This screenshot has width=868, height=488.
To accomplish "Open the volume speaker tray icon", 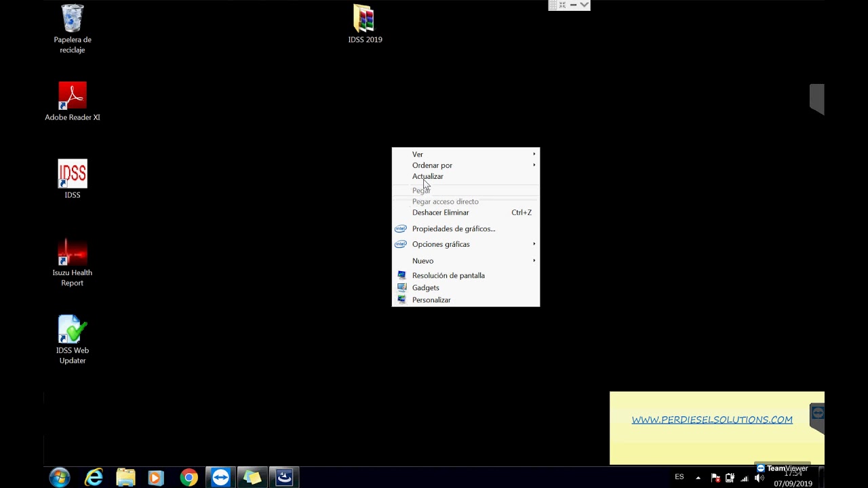I will click(759, 478).
